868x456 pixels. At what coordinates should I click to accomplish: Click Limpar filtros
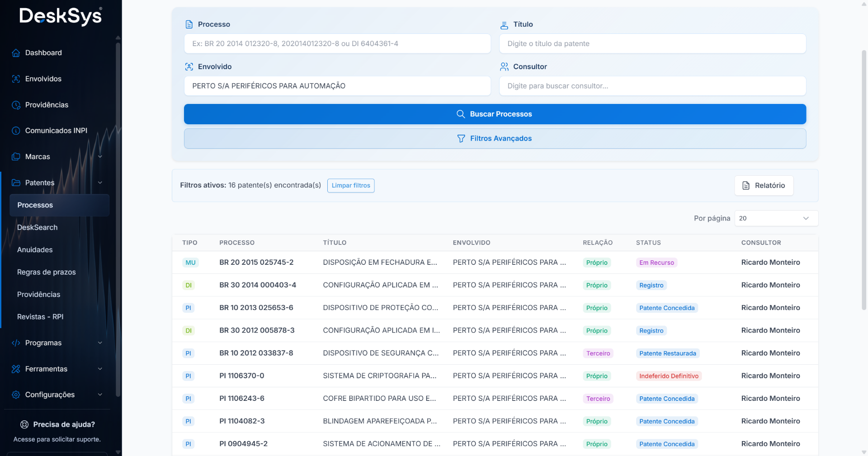tap(351, 185)
